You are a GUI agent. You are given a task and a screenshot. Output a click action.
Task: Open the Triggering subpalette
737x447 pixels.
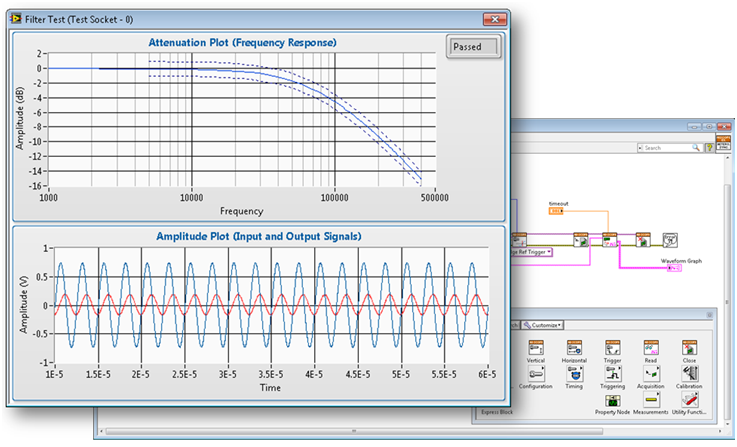(613, 374)
